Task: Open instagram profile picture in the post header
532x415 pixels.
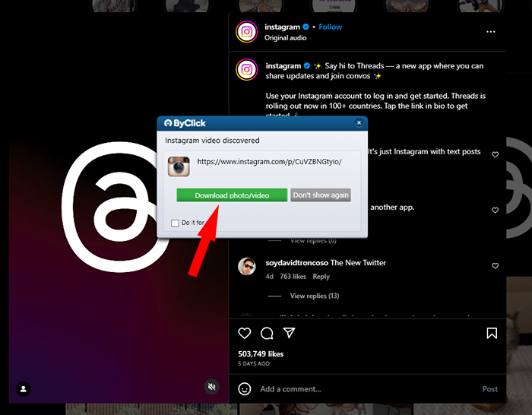Action: point(247,32)
